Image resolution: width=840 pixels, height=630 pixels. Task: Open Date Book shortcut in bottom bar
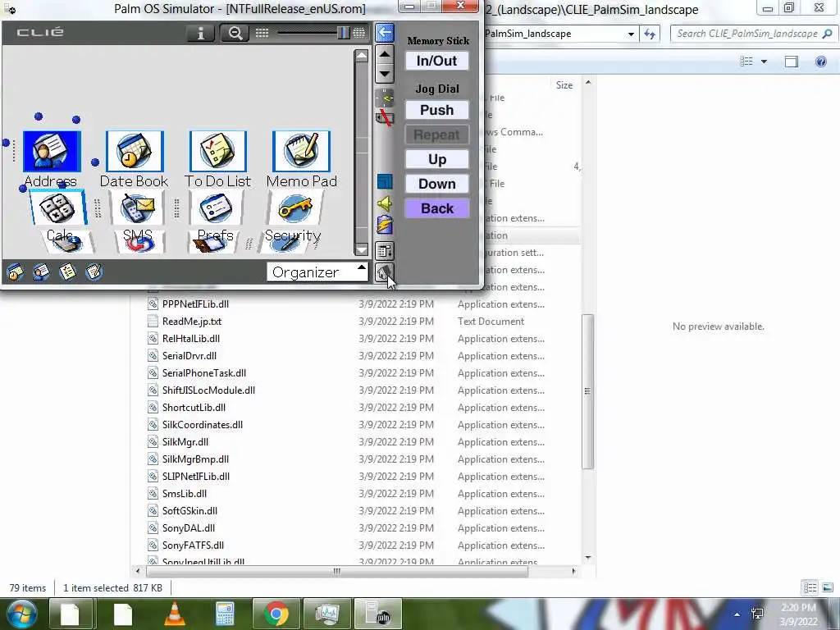[15, 272]
